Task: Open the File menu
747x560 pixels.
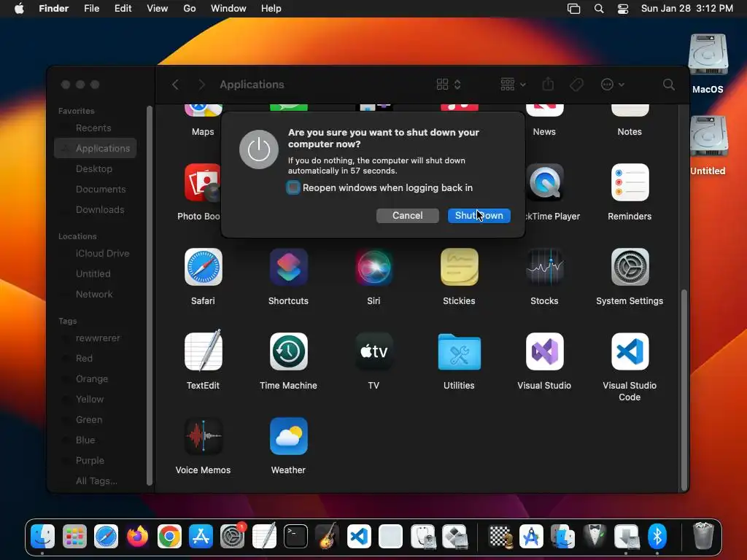Action: point(91,9)
